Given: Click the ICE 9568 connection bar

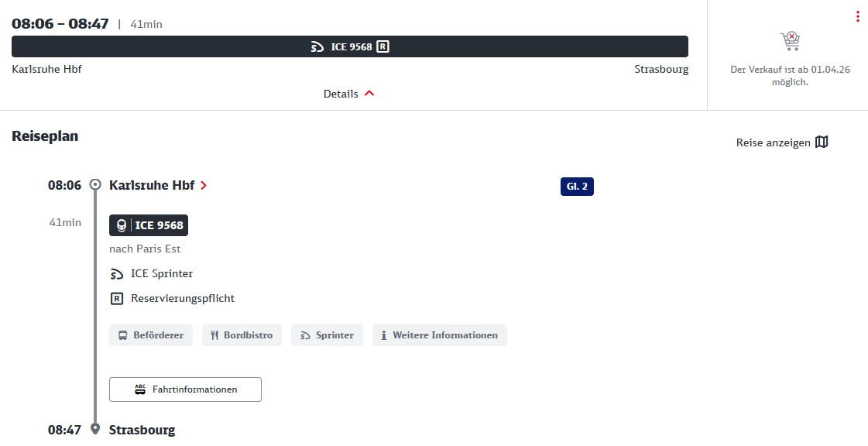Looking at the screenshot, I should coord(350,46).
